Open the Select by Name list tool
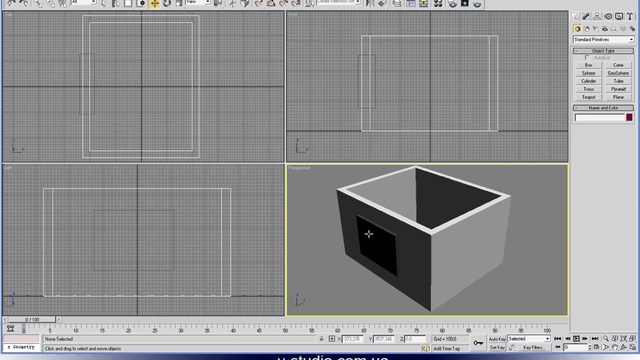The height and width of the screenshot is (360, 640). tap(116, 3)
